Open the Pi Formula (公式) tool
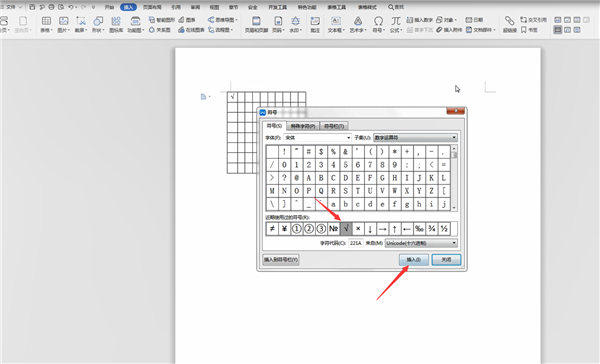 tap(396, 24)
